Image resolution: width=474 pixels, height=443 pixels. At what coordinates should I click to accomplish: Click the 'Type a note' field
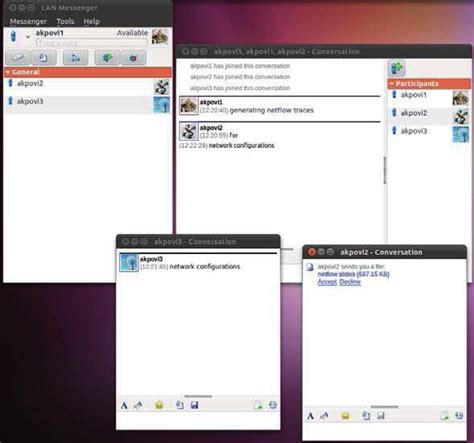pos(92,43)
